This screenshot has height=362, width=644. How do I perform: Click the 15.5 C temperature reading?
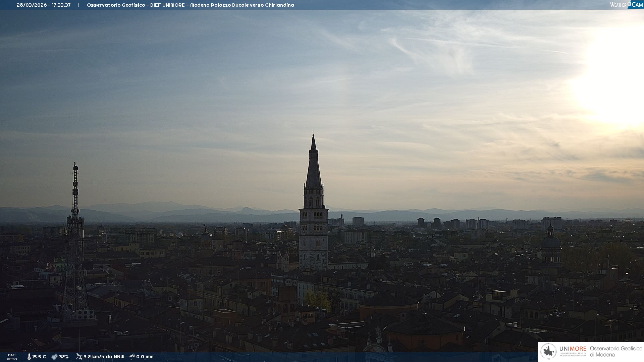pos(39,357)
